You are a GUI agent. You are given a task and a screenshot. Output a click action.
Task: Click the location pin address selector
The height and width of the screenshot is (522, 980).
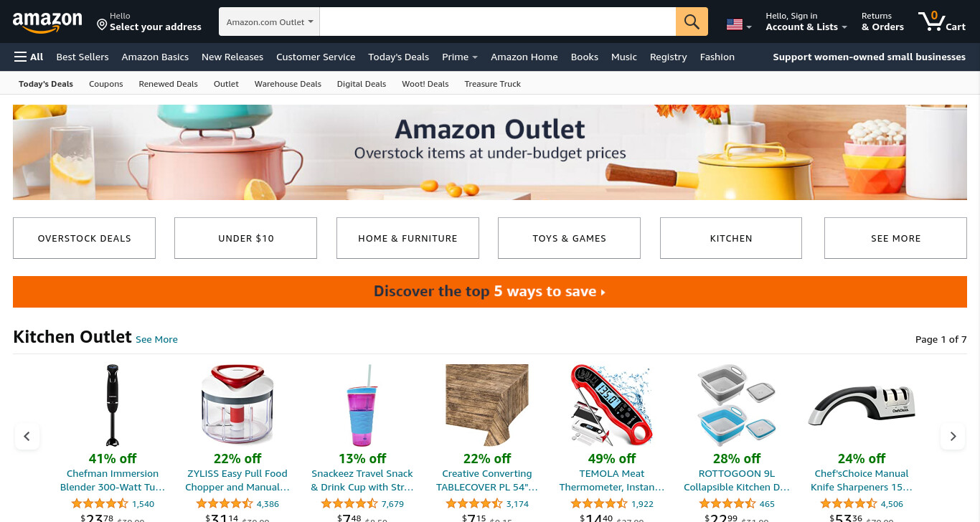coord(149,22)
